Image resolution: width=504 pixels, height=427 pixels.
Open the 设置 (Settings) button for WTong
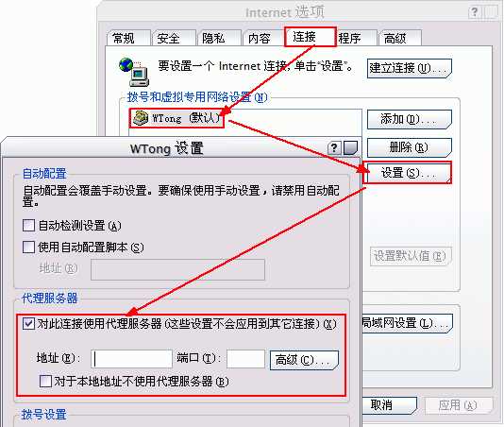click(x=409, y=173)
